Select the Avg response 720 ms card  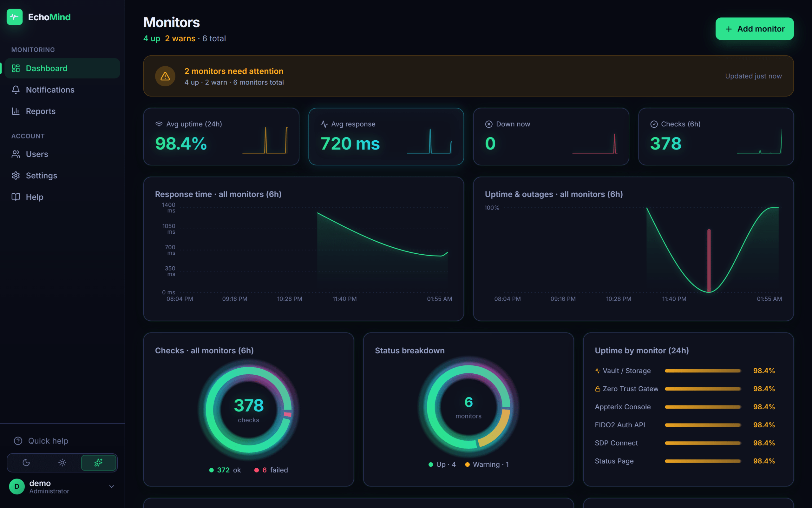click(x=386, y=137)
